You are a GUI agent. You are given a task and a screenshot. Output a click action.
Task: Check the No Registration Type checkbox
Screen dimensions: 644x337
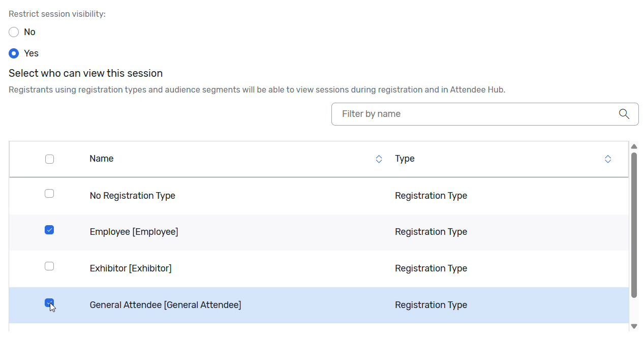point(49,193)
